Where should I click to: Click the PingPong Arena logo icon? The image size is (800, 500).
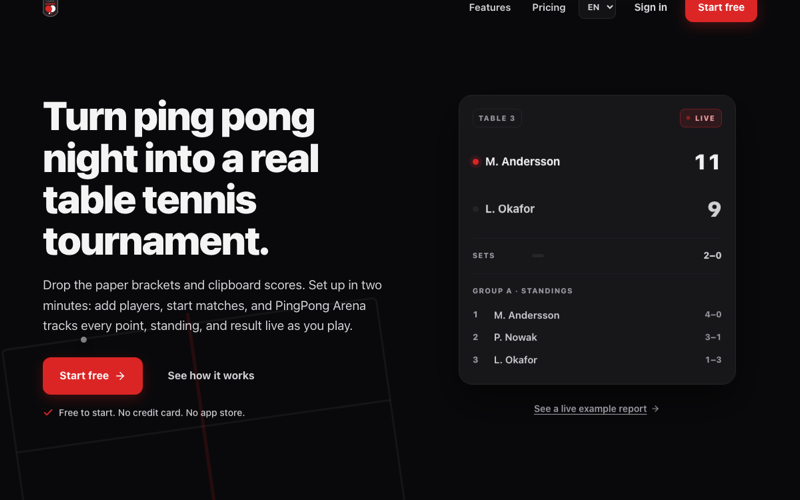(50, 8)
